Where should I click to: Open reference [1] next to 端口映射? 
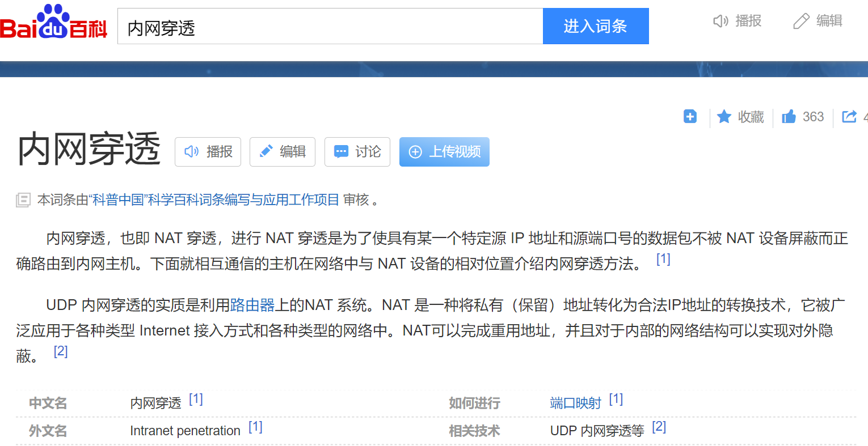(616, 399)
